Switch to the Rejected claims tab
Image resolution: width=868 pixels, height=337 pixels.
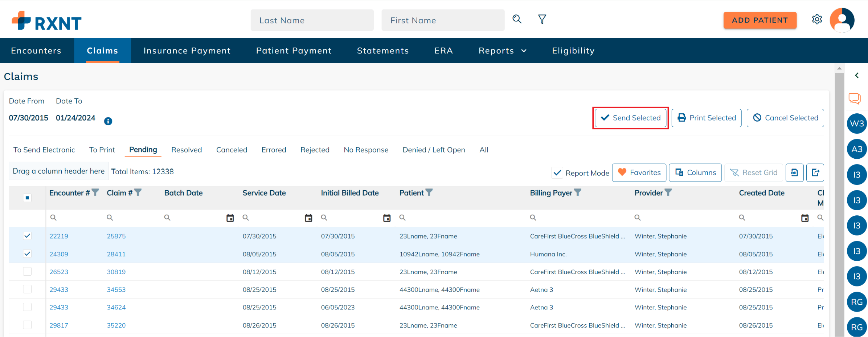315,150
